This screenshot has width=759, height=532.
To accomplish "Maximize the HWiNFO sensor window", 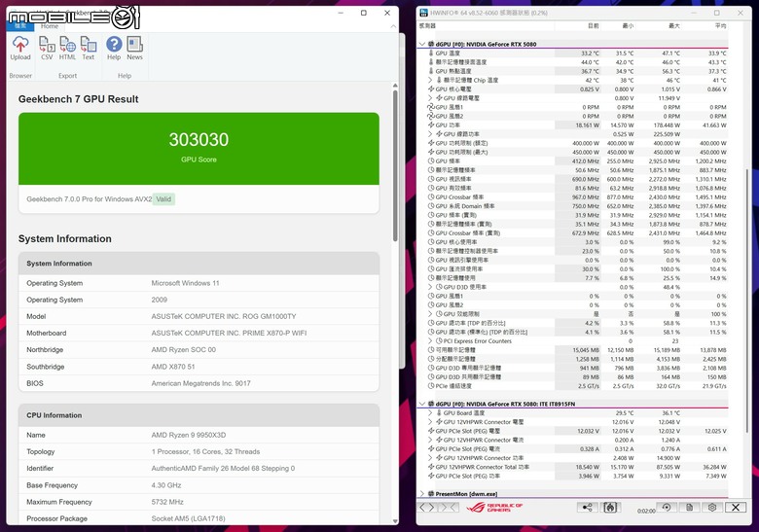I will tap(717, 13).
